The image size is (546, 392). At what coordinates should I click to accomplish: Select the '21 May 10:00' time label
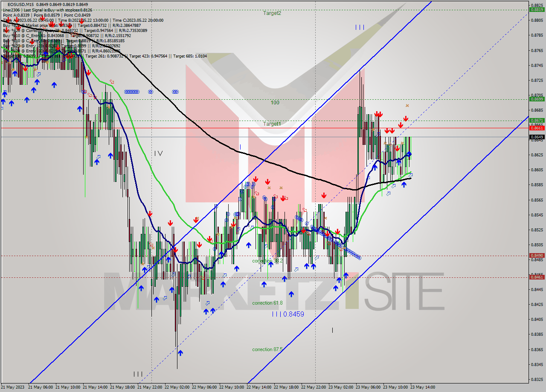(68, 387)
